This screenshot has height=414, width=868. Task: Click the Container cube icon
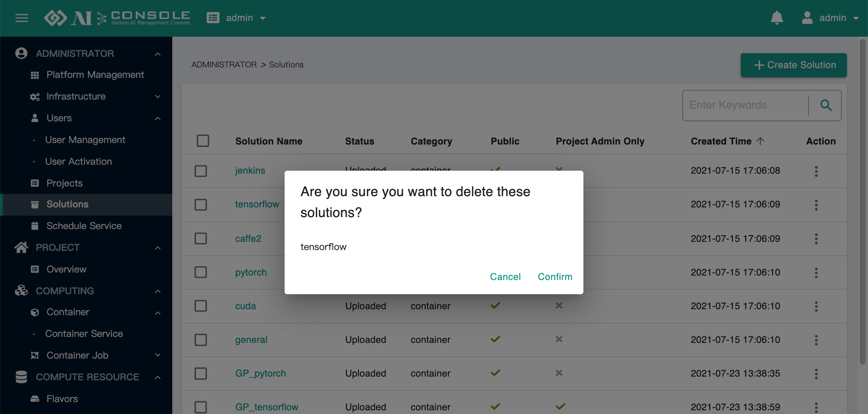35,312
